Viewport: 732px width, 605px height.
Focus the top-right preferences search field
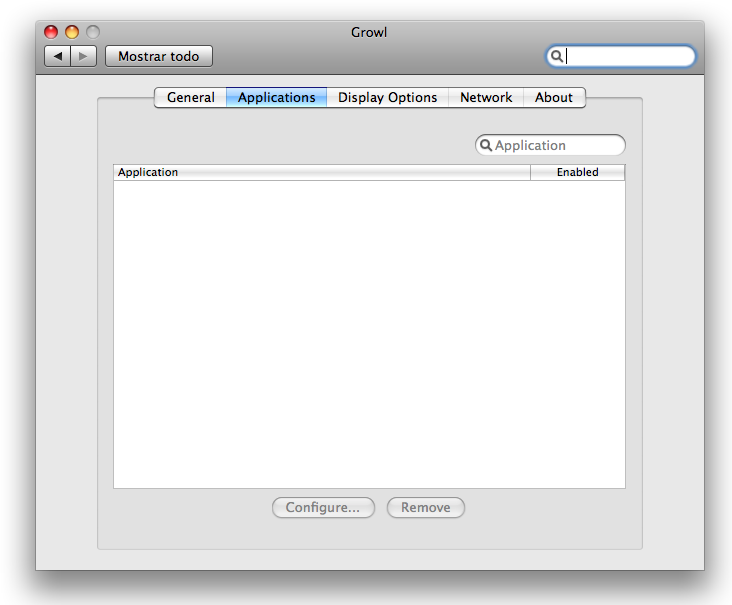point(620,56)
